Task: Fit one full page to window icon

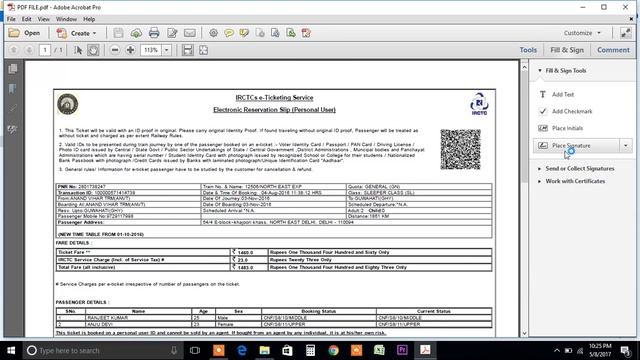Action: click(x=203, y=50)
